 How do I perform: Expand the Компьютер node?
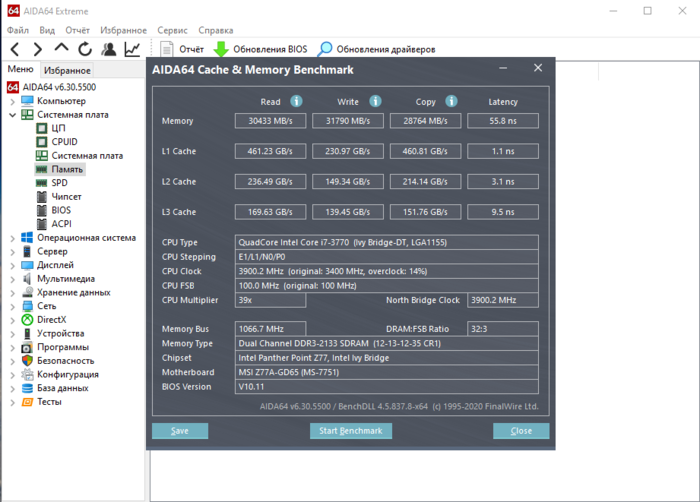12,101
